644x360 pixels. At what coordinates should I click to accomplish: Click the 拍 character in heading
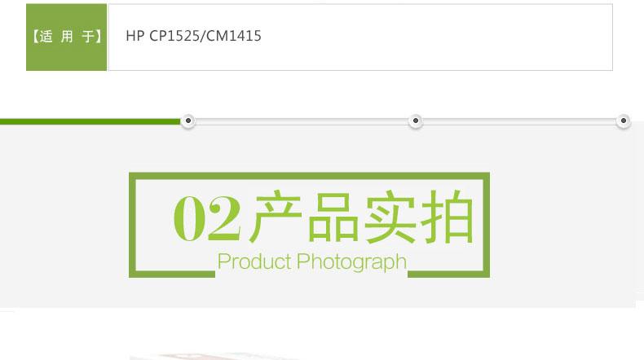tap(448, 217)
